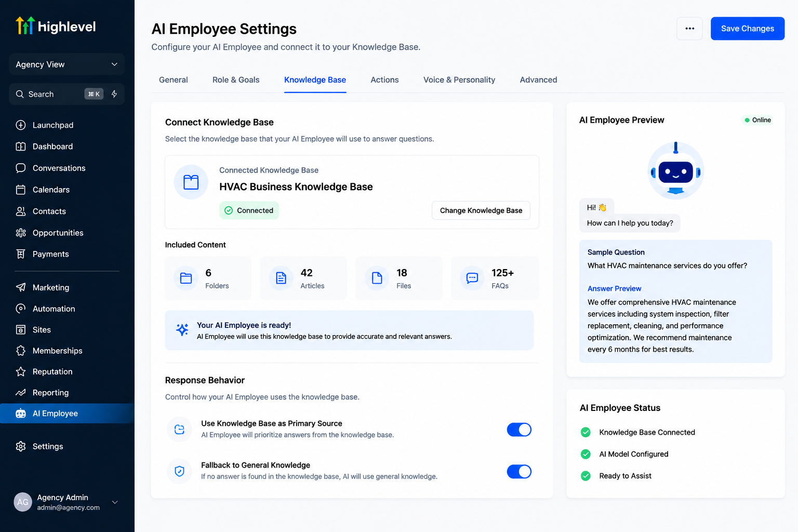
Task: Click the Settings gear icon
Action: tap(21, 446)
